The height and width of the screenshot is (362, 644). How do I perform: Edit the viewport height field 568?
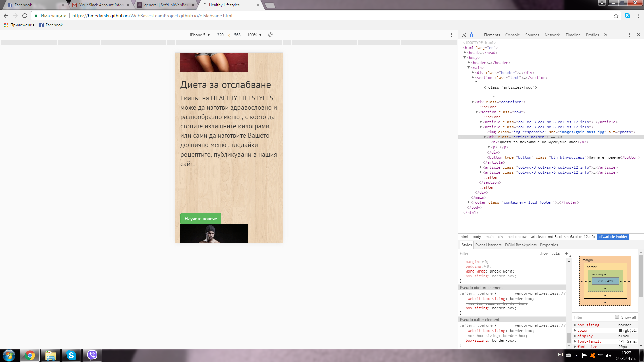point(237,35)
